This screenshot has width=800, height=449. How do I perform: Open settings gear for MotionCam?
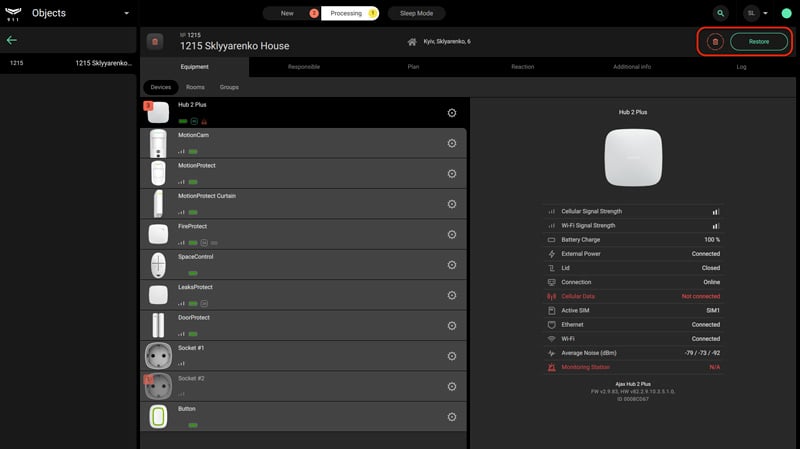pyautogui.click(x=452, y=143)
